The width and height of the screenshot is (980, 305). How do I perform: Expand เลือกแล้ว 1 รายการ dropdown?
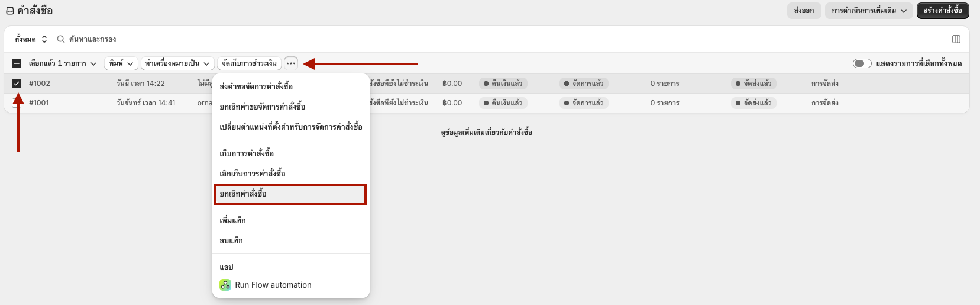click(x=63, y=63)
